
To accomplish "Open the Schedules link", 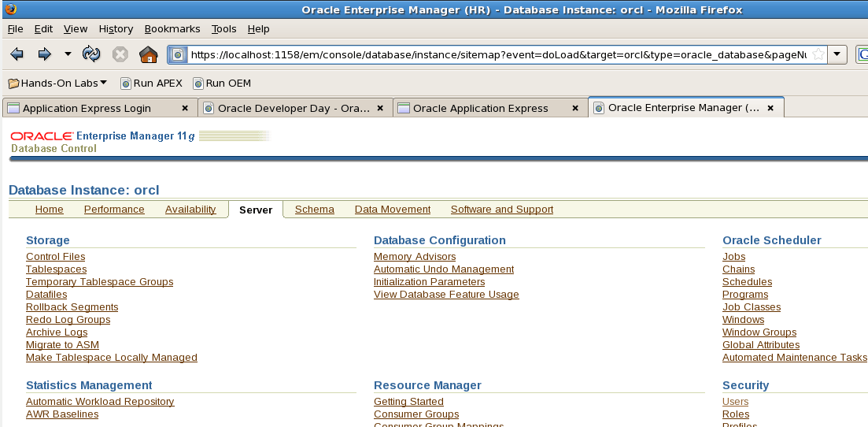I will 748,282.
